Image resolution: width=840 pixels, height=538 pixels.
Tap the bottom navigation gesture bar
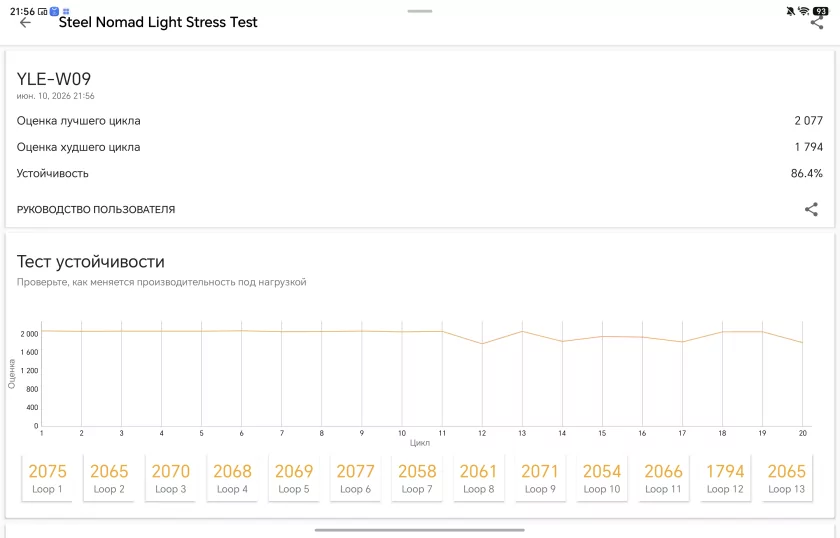(x=419, y=530)
